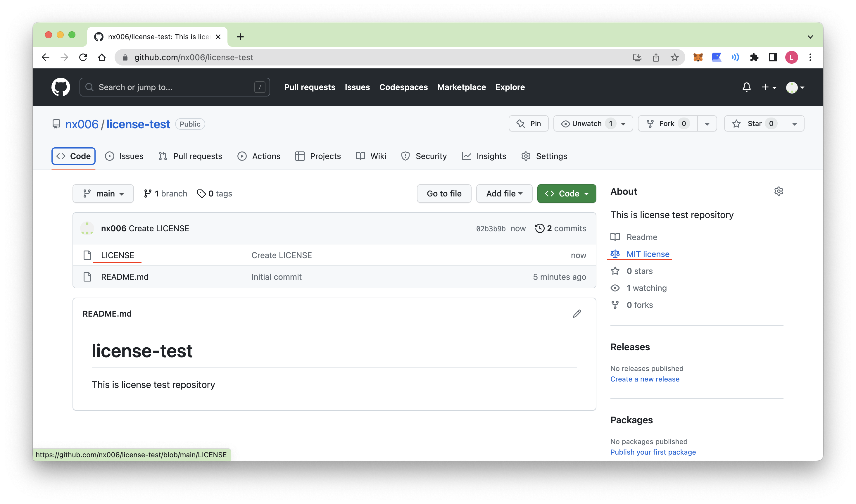This screenshot has width=856, height=504.
Task: Bookmark this page with the star icon
Action: (x=675, y=57)
